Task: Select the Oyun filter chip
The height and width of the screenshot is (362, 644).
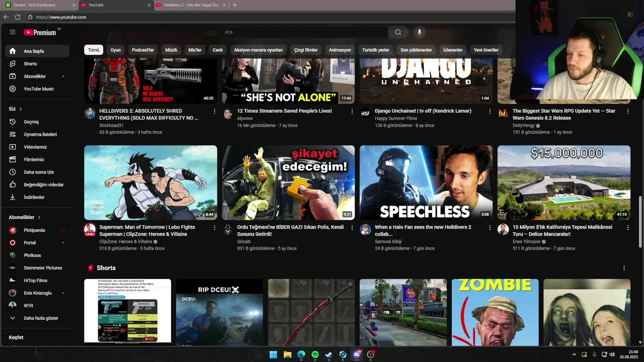Action: pyautogui.click(x=116, y=50)
